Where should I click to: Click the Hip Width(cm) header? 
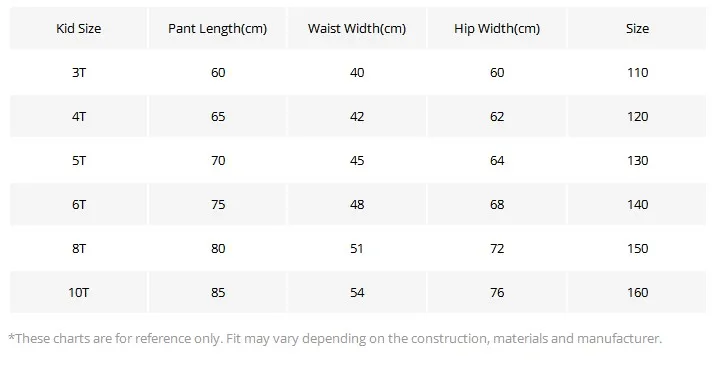tap(497, 29)
